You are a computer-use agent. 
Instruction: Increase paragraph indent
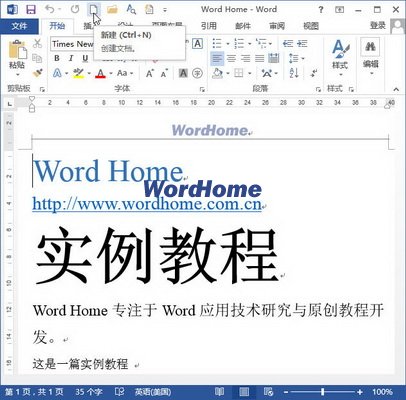(x=302, y=43)
